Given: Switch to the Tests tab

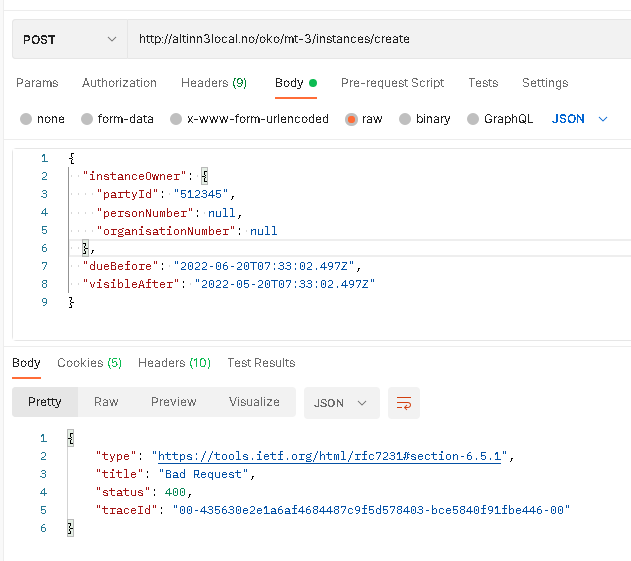Looking at the screenshot, I should 483,83.
